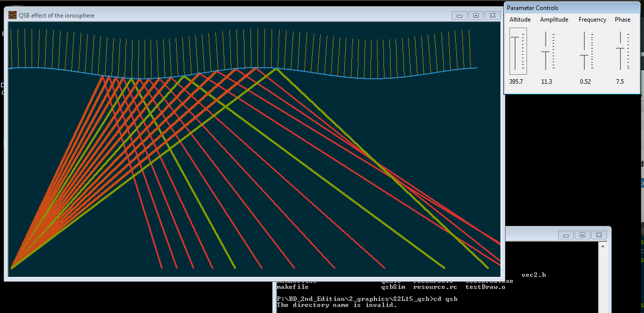
Task: Minimize the console window
Action: click(x=566, y=235)
